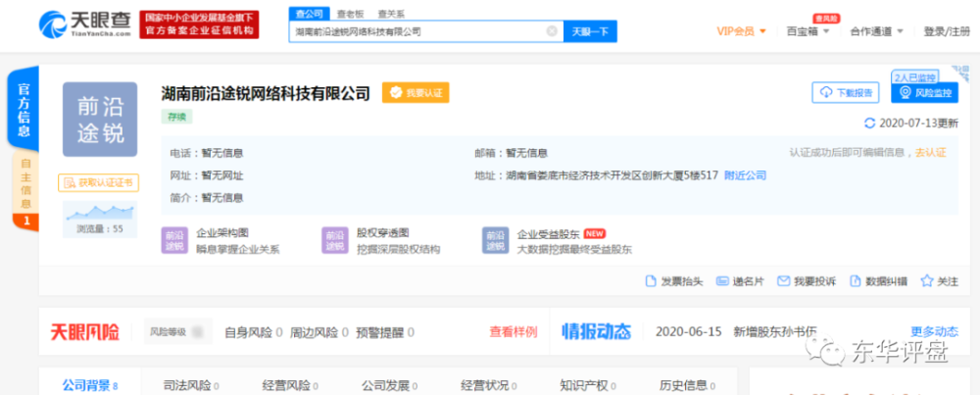
Task: Switch to the 官方信息 side tab
Action: click(24, 109)
